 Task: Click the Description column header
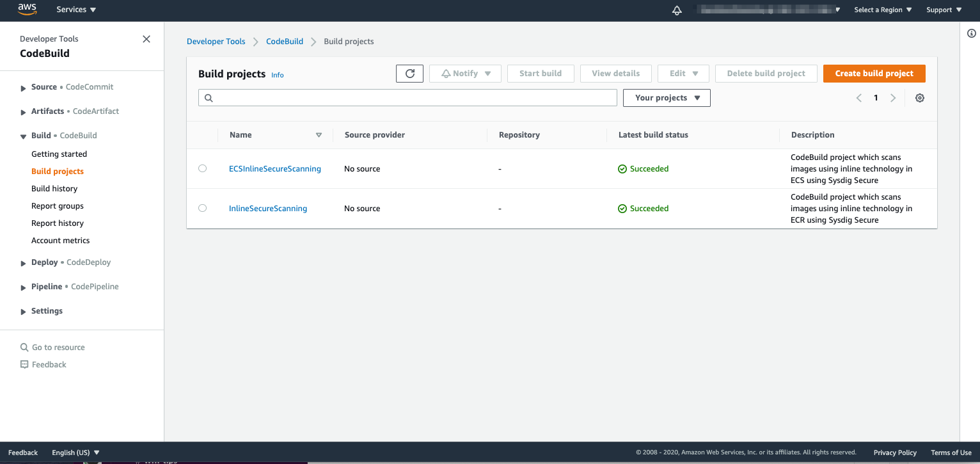(x=813, y=135)
